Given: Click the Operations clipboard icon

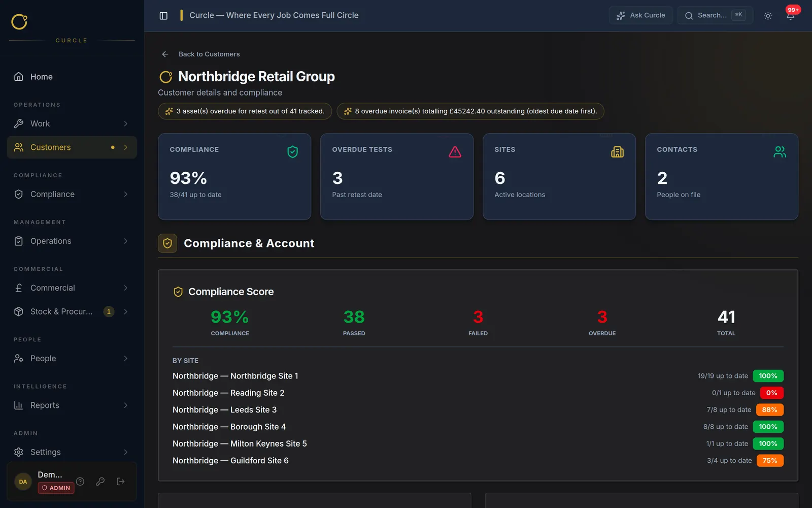Looking at the screenshot, I should pos(19,241).
